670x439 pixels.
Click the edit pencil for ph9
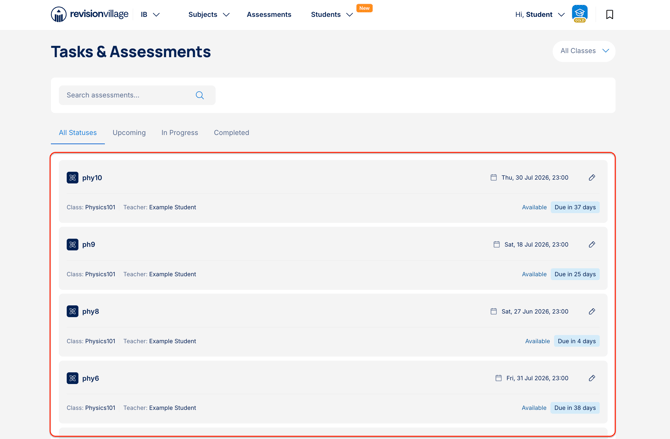(592, 245)
